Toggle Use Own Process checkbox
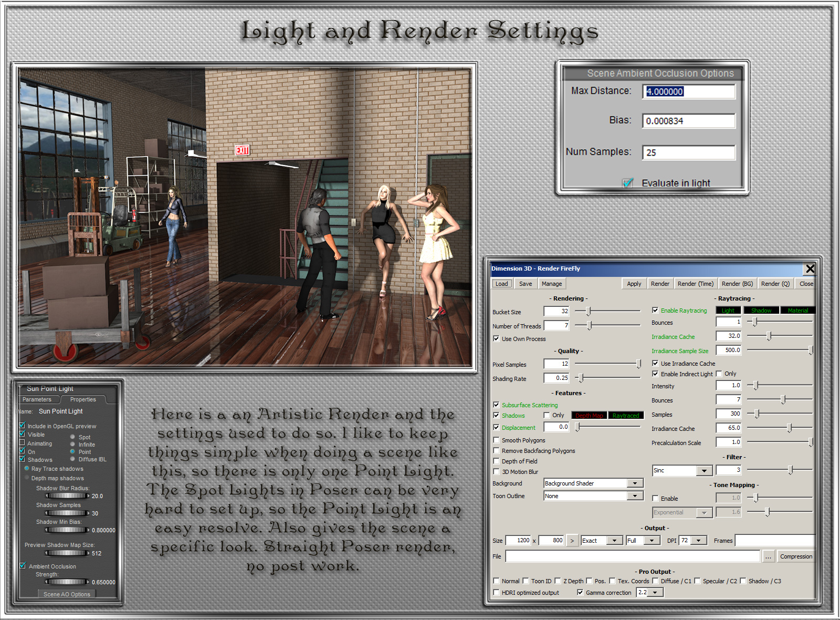The width and height of the screenshot is (840, 620). 496,339
